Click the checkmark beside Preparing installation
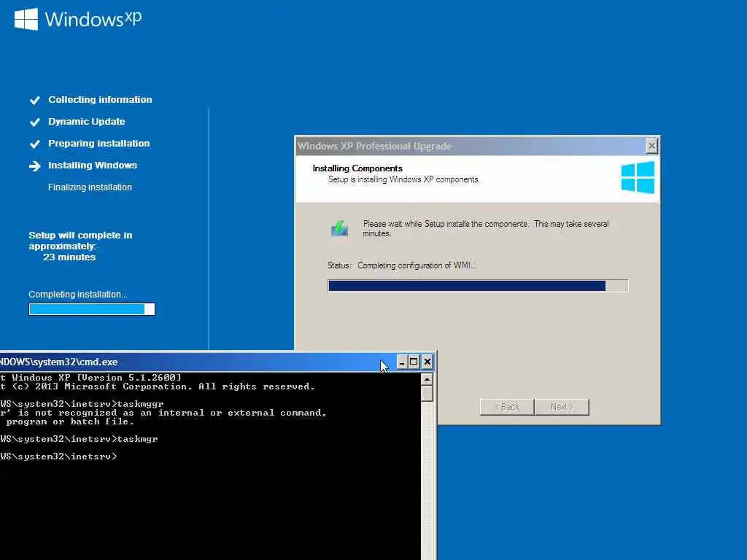This screenshot has height=560, width=747. point(35,144)
